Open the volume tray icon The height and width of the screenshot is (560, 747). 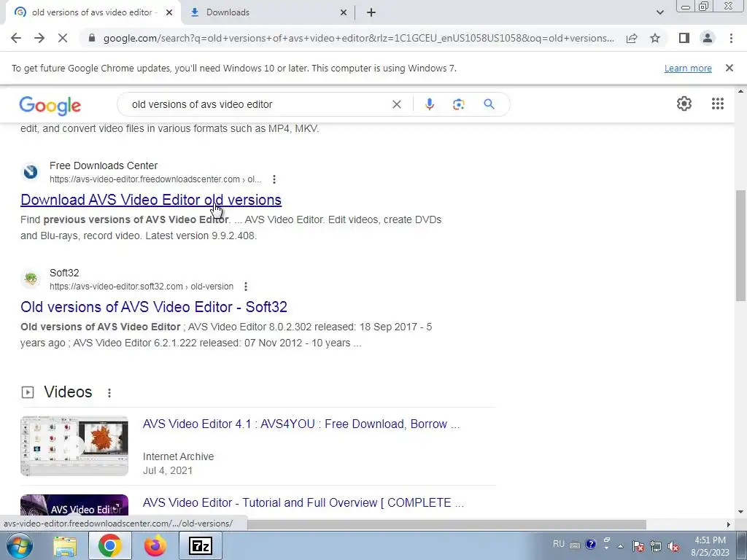click(x=673, y=546)
